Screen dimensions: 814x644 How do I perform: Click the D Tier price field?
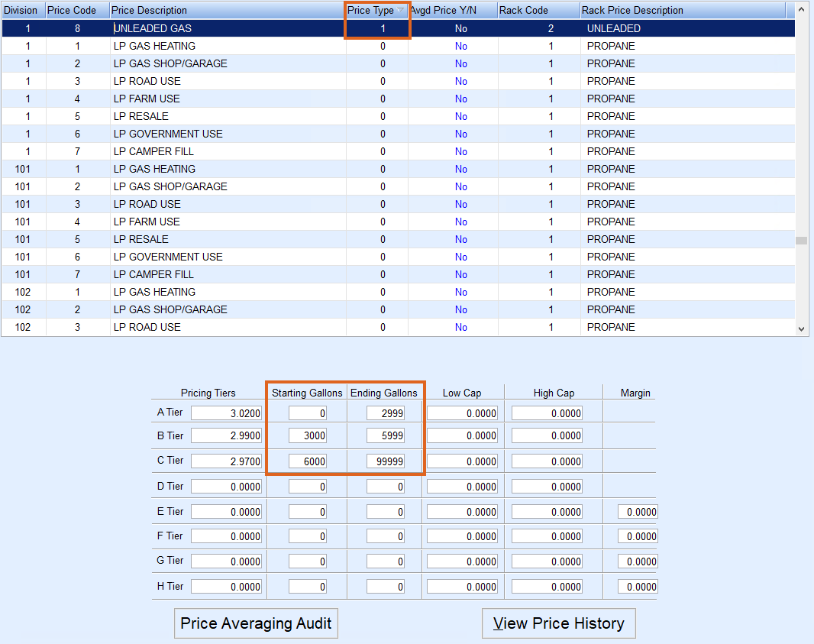[226, 486]
